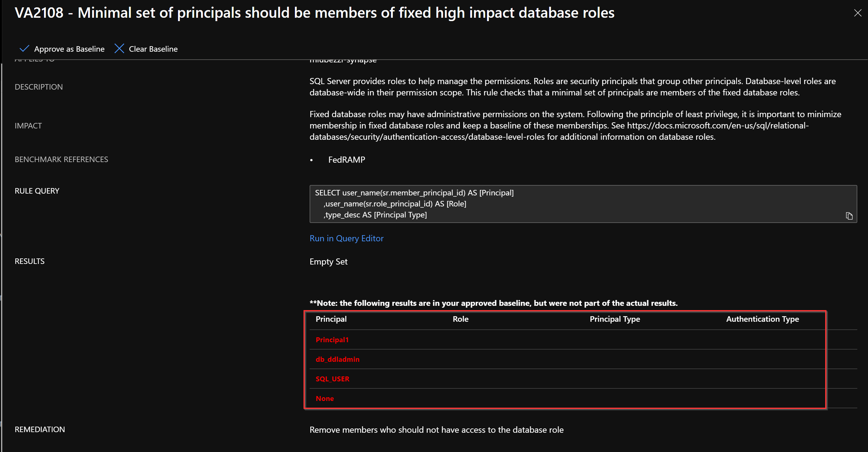Click the Empty Set results text
868x452 pixels.
328,262
